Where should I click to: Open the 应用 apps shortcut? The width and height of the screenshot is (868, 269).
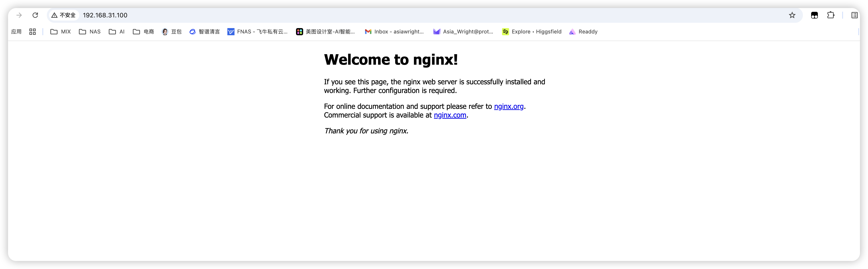(x=16, y=32)
